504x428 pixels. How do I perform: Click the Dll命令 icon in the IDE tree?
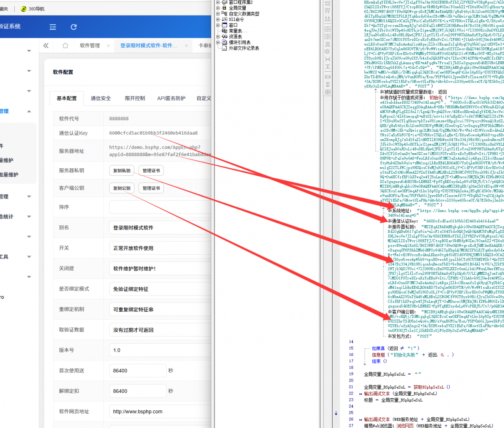click(x=224, y=19)
